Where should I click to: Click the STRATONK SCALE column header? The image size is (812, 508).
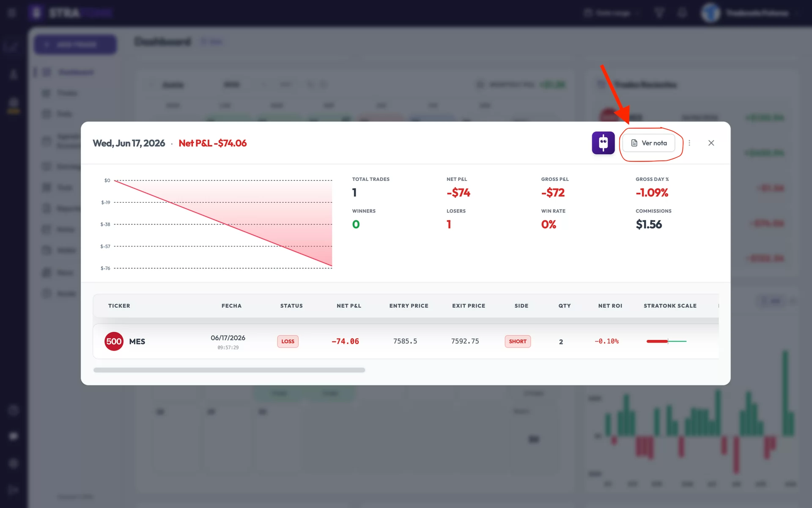670,306
